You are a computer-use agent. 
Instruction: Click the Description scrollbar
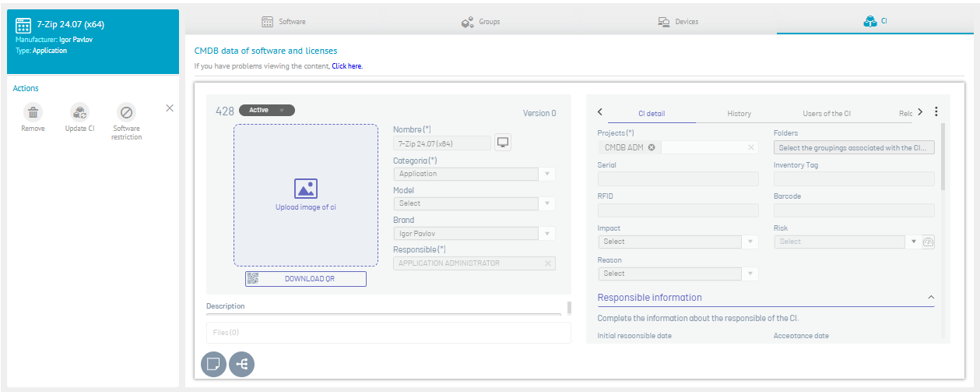tap(569, 308)
